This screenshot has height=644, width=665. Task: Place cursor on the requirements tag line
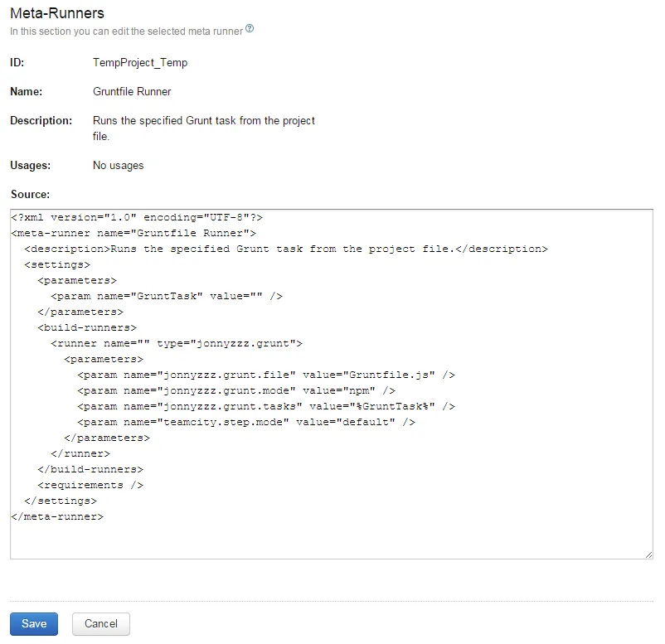click(90, 485)
